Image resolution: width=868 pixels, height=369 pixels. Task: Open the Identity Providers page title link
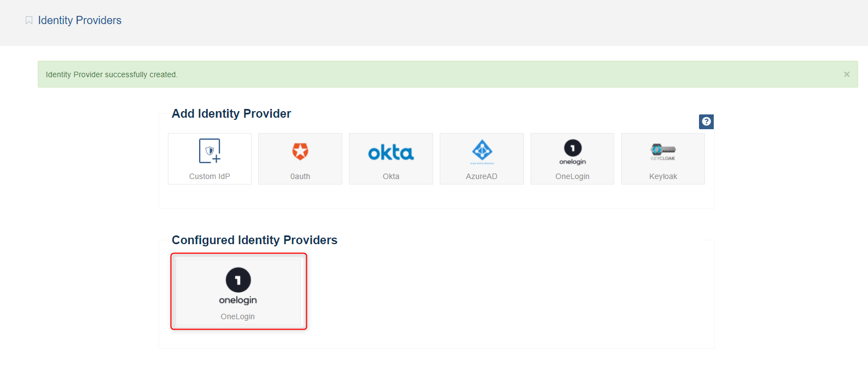tap(79, 20)
